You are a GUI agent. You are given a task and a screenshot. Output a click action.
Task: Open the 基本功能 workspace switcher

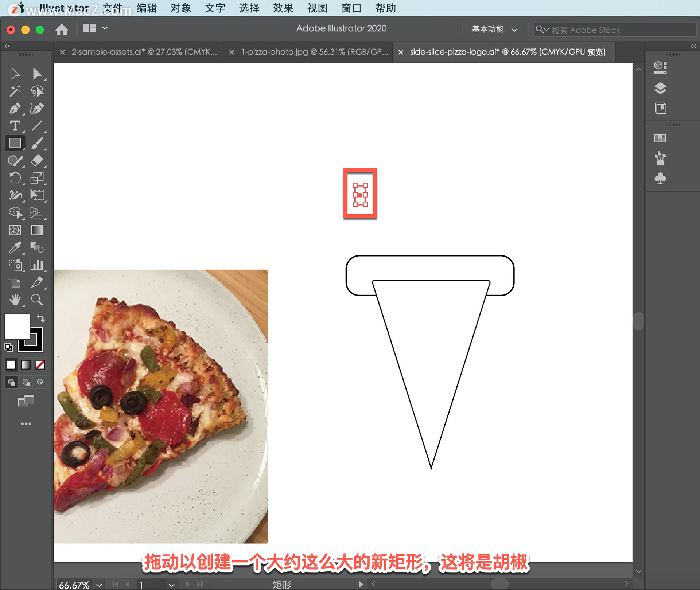494,30
